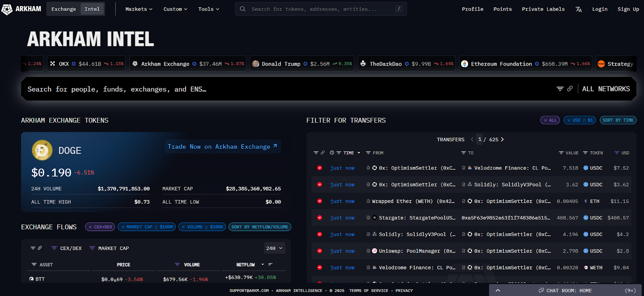Open the USD column filter icon
Image resolution: width=644 pixels, height=296 pixels.
pyautogui.click(x=617, y=153)
